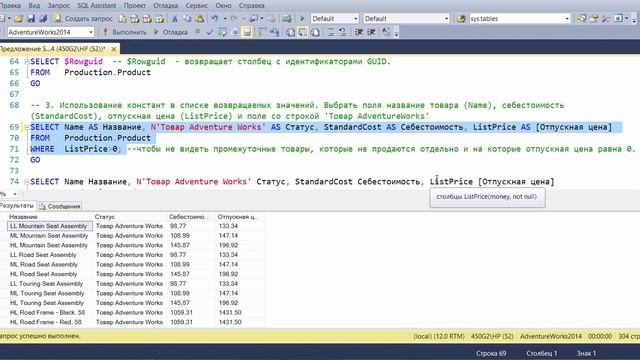
Task: Click the Save All icon
Action: pyautogui.click(x=43, y=19)
